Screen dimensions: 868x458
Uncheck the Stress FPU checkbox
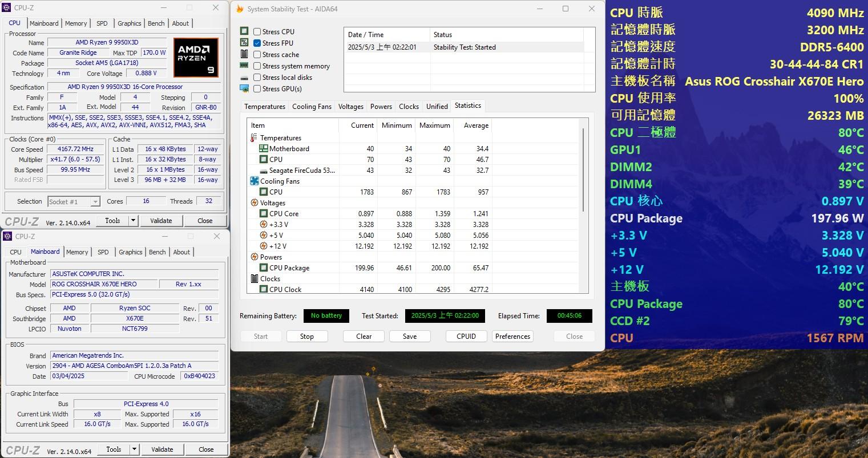click(x=257, y=43)
